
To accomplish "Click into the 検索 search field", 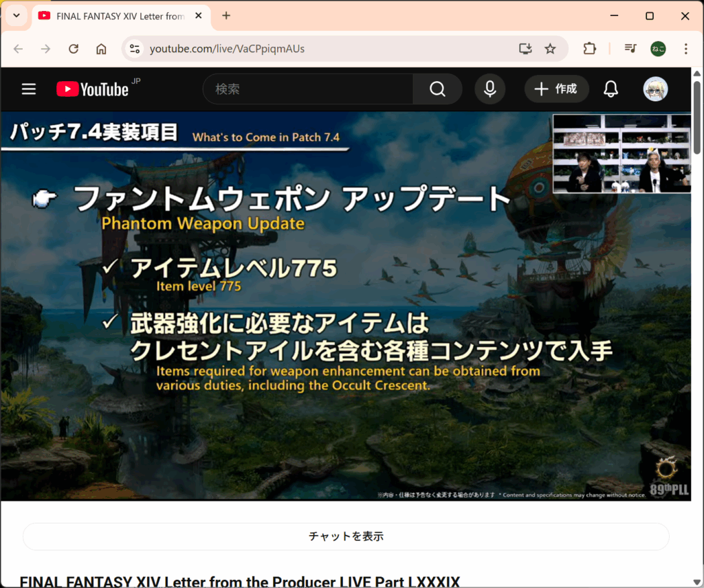I will (x=309, y=89).
